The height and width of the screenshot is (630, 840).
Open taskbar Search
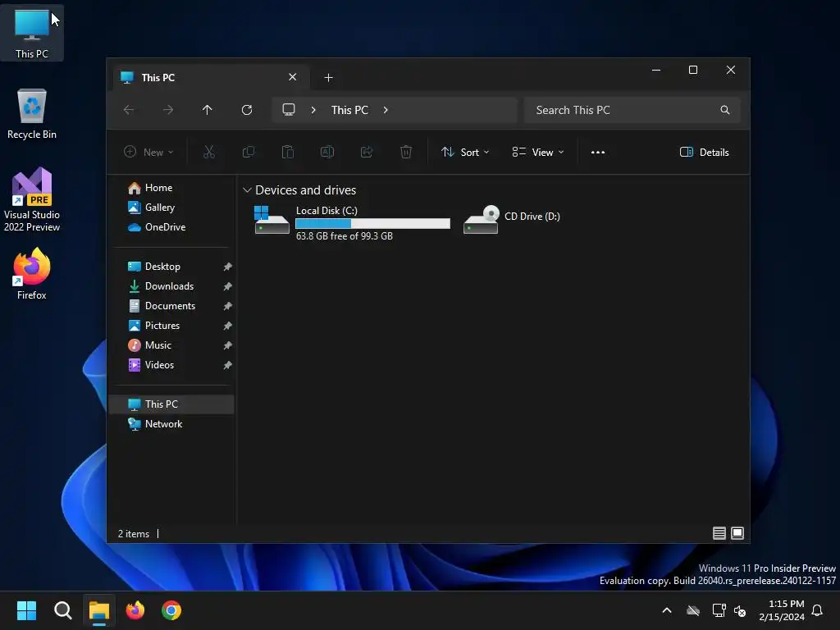[62, 610]
